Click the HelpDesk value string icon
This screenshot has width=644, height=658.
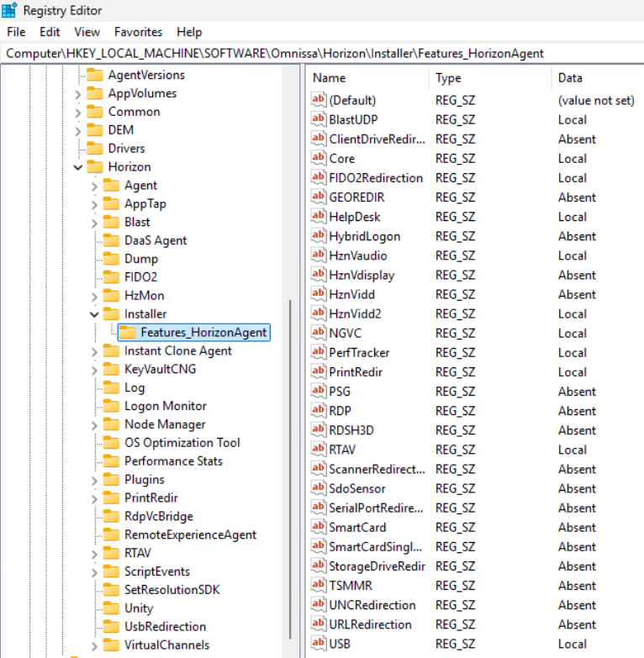319,216
